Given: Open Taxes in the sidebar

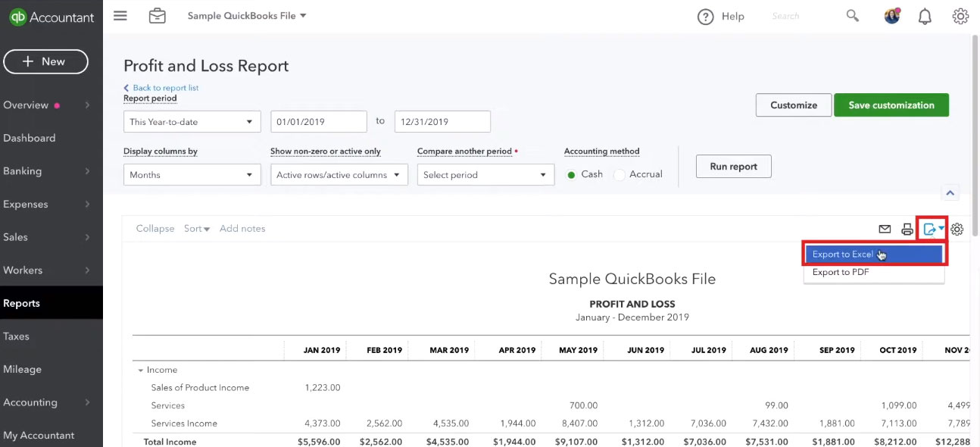Looking at the screenshot, I should [x=51, y=336].
